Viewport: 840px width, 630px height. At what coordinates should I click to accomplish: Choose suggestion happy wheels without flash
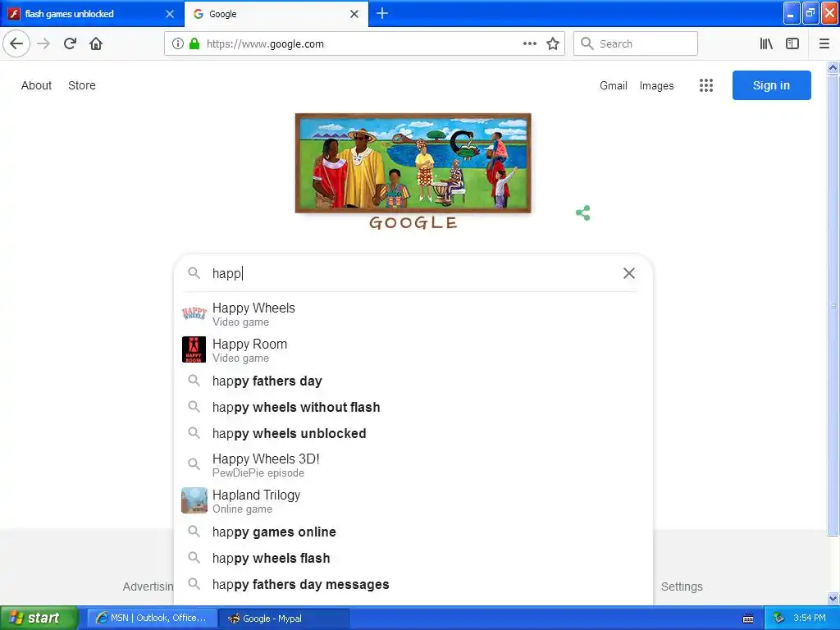tap(413, 407)
